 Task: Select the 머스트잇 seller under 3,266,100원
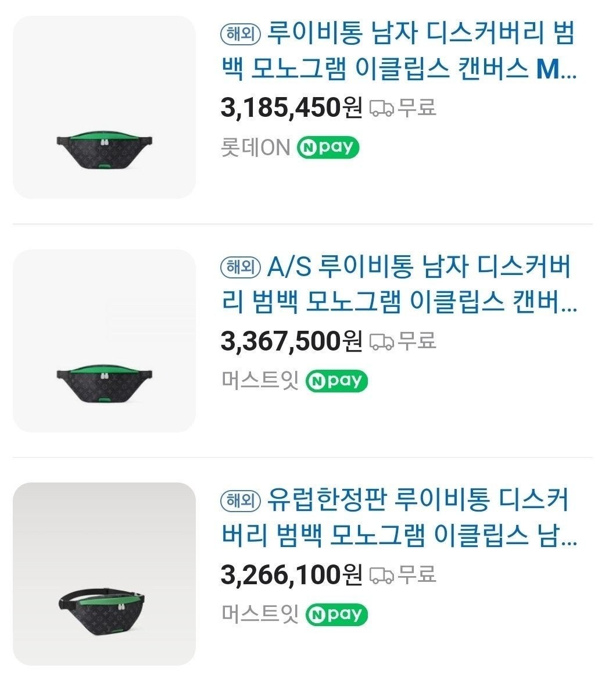click(260, 614)
